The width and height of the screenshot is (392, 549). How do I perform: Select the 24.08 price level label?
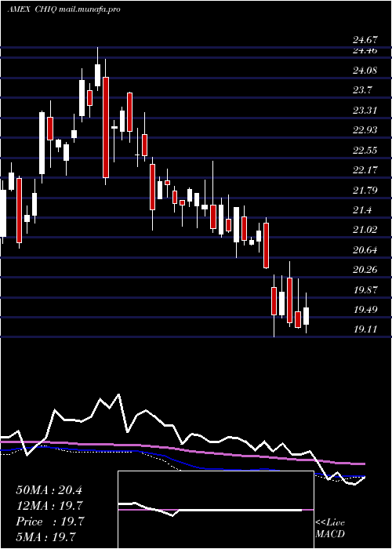[x=365, y=71]
